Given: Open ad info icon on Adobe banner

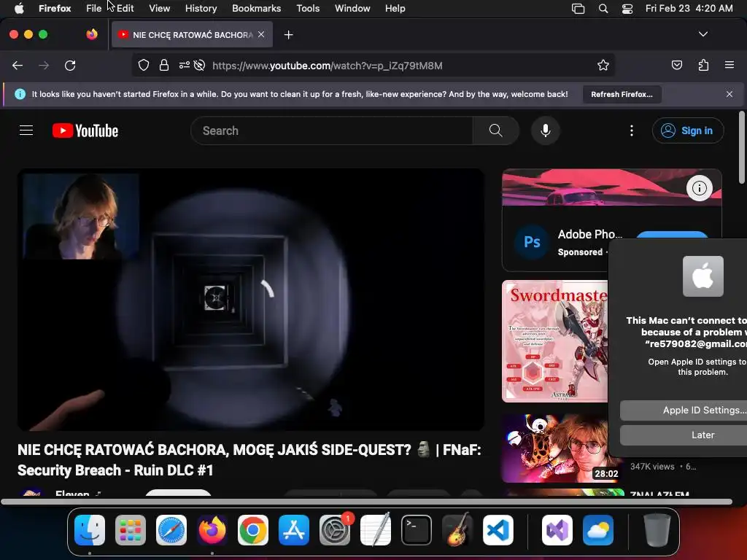Looking at the screenshot, I should 699,188.
